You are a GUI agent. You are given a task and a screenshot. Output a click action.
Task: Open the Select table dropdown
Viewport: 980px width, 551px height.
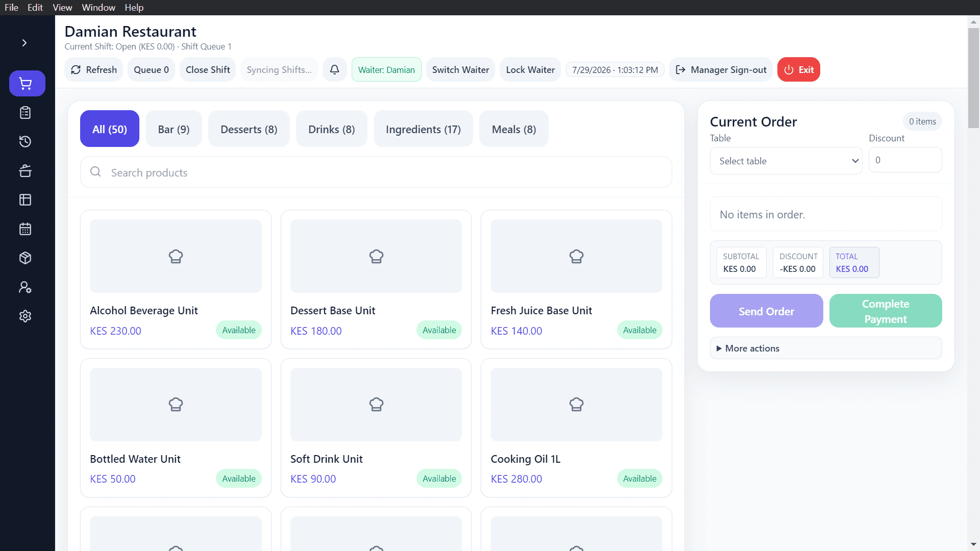click(786, 161)
